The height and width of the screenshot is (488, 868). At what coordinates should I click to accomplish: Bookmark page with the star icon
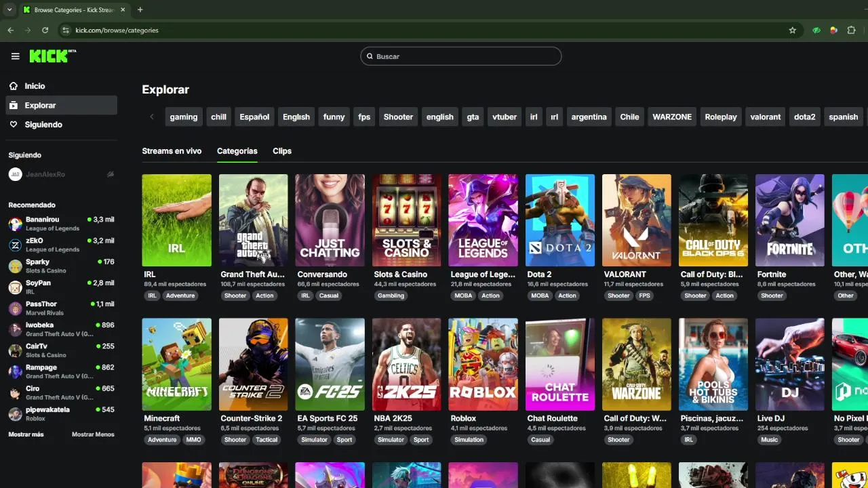(792, 30)
